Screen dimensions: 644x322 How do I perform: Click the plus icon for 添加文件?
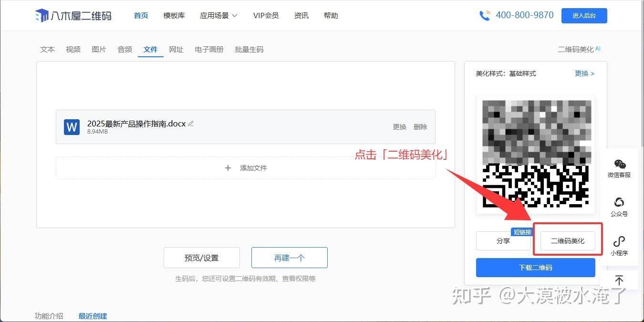click(228, 168)
